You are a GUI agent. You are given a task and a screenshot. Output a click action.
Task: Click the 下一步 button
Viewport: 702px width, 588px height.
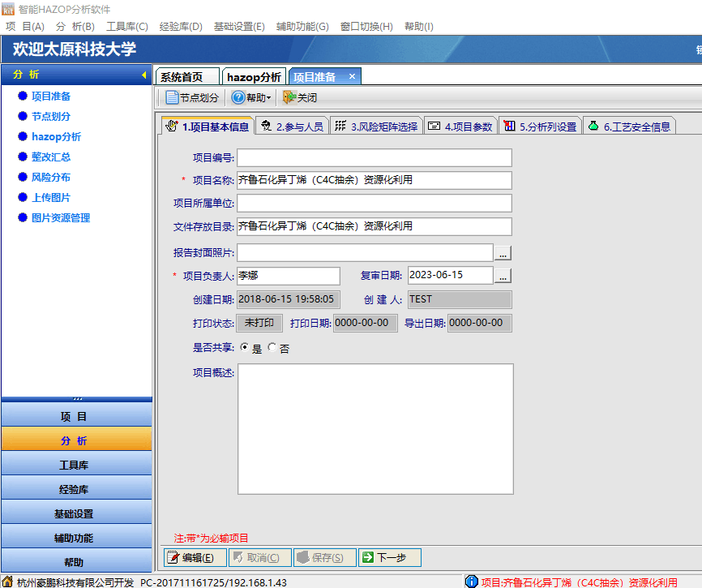(389, 557)
